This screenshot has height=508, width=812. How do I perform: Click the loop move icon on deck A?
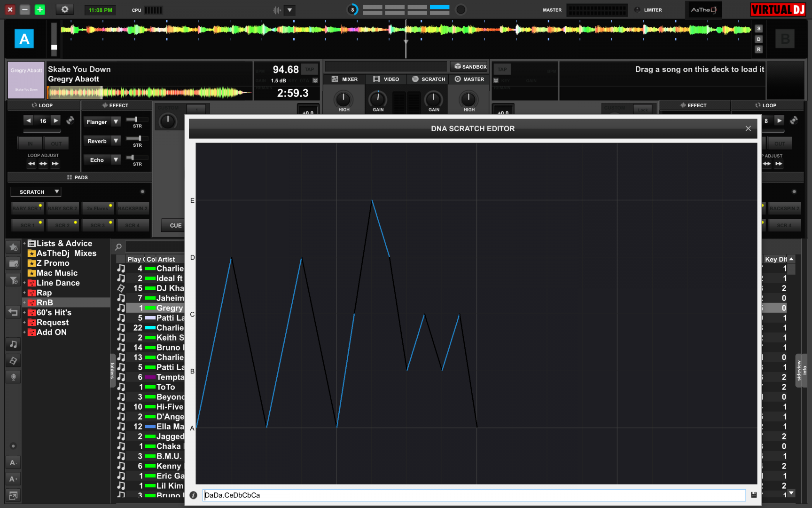pos(70,121)
